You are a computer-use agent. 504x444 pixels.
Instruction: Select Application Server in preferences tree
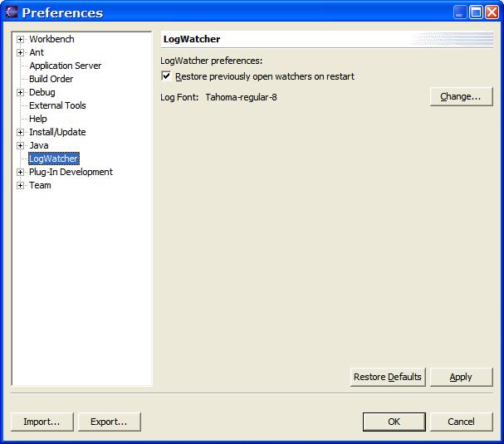click(65, 66)
